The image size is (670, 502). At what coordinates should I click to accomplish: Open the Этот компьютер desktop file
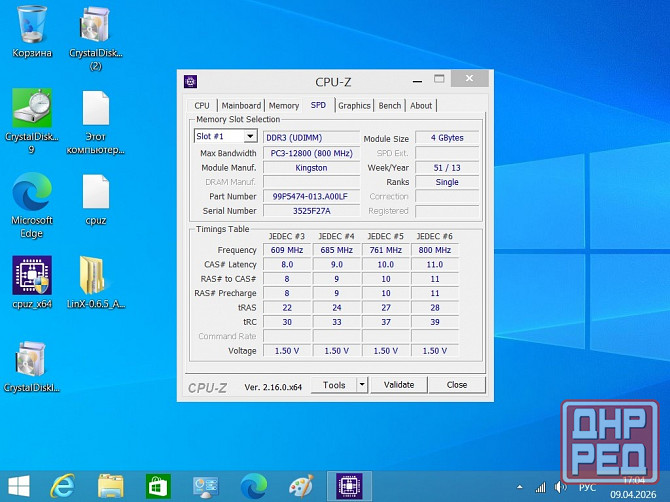click(96, 121)
